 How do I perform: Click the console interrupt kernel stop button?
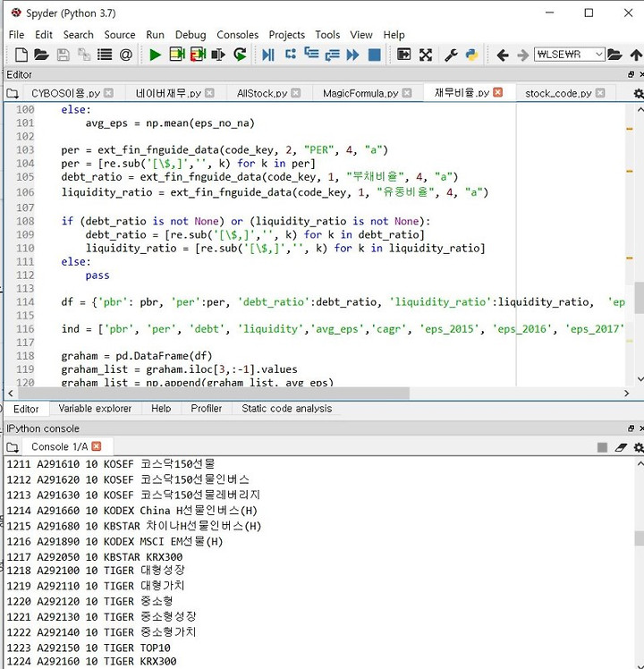pyautogui.click(x=602, y=446)
